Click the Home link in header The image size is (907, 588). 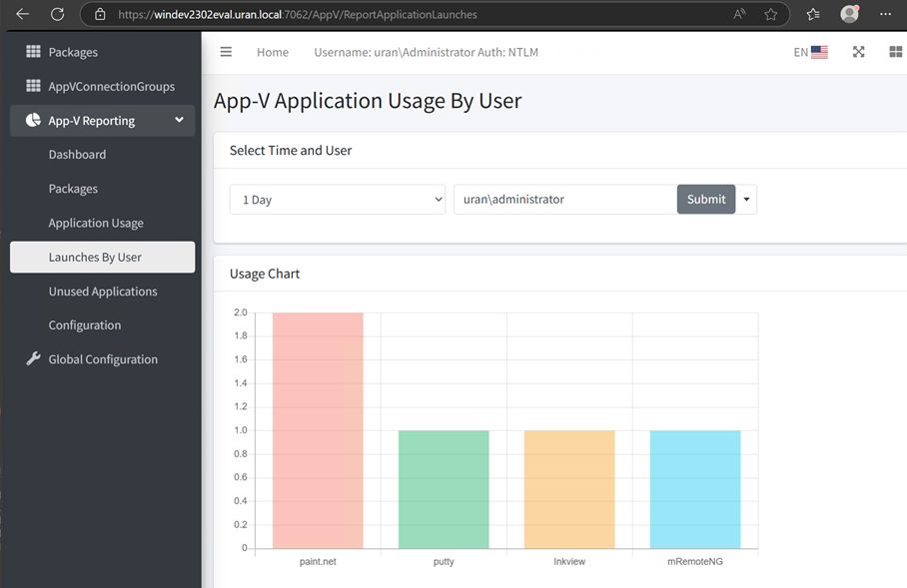(x=273, y=52)
